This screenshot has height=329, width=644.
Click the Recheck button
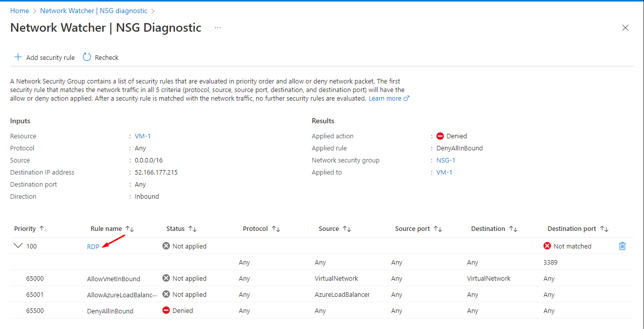(101, 57)
